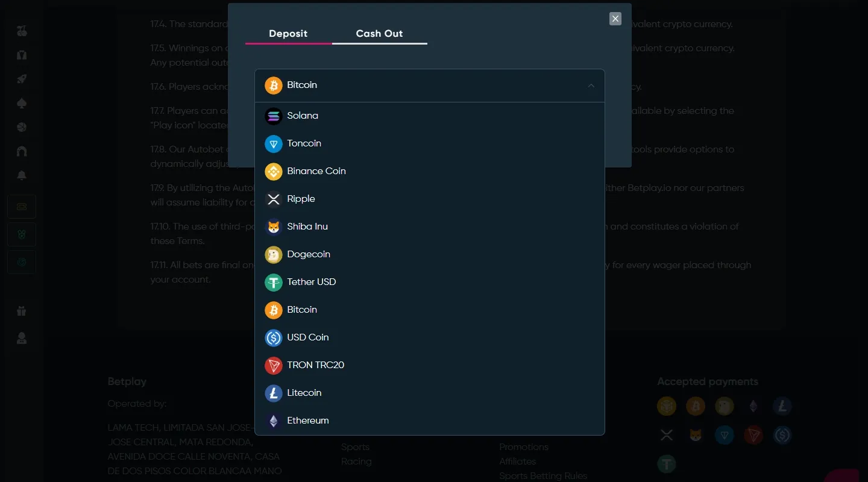Click USD Coin icon under Accepted payments

[782, 435]
